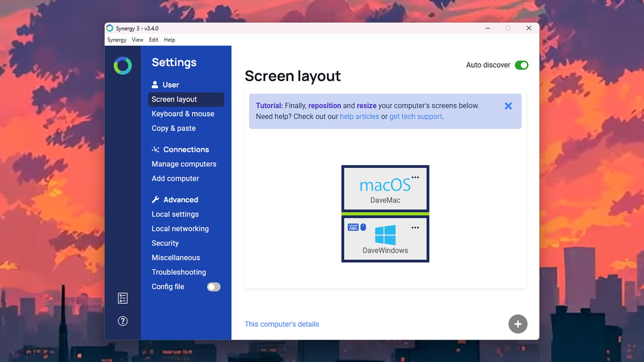
Task: Open Add computer page
Action: click(175, 178)
